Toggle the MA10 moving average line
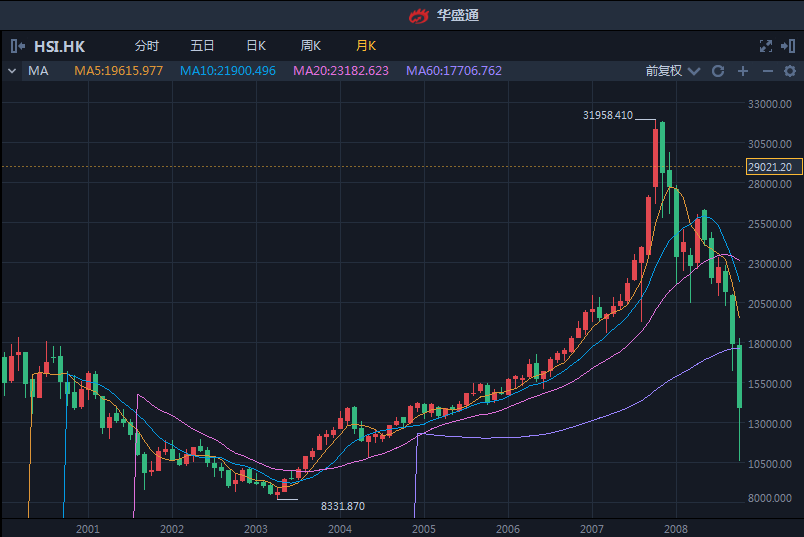The width and height of the screenshot is (804, 537). coord(227,71)
